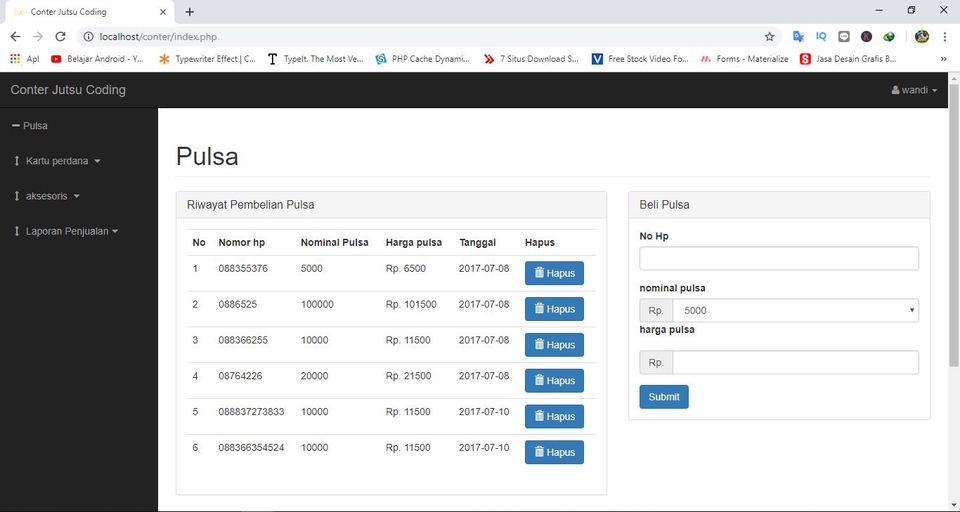Image resolution: width=960 pixels, height=512 pixels.
Task: Open the Google Translate extension icon
Action: [798, 37]
